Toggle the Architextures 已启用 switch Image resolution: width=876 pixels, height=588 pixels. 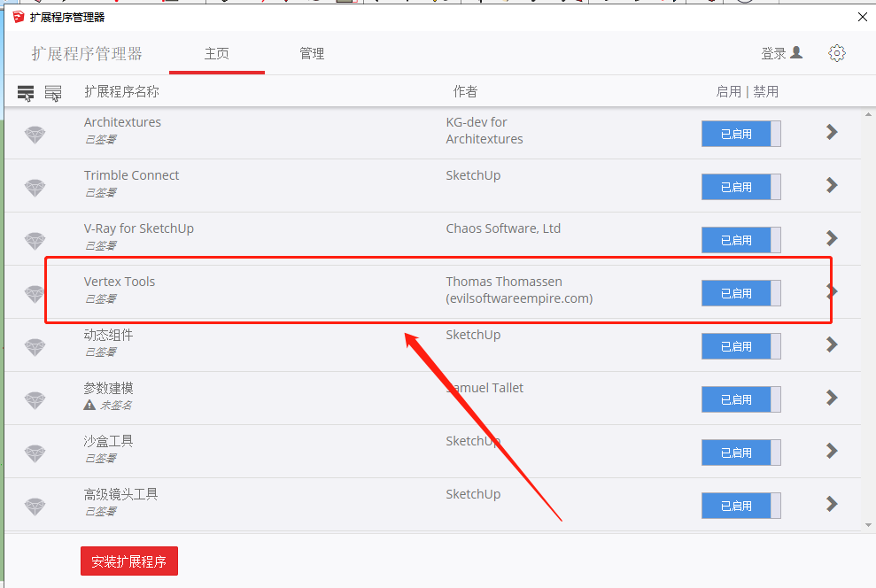click(x=741, y=134)
